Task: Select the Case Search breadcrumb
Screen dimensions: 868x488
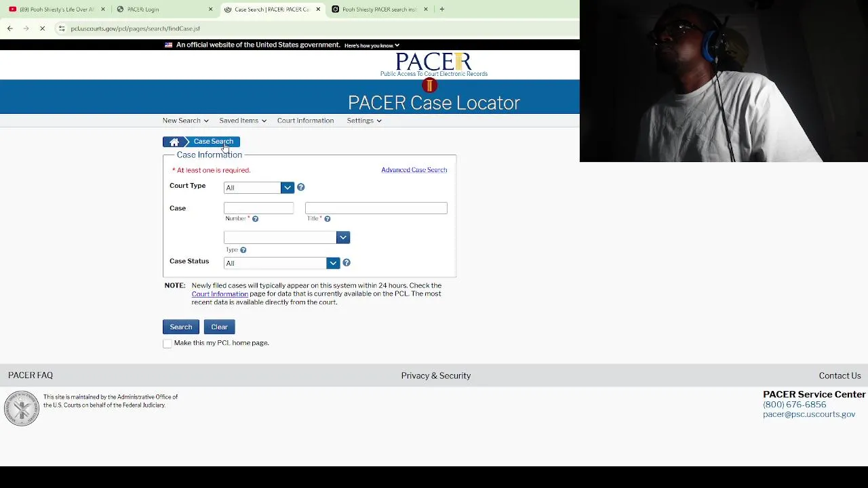Action: [214, 142]
